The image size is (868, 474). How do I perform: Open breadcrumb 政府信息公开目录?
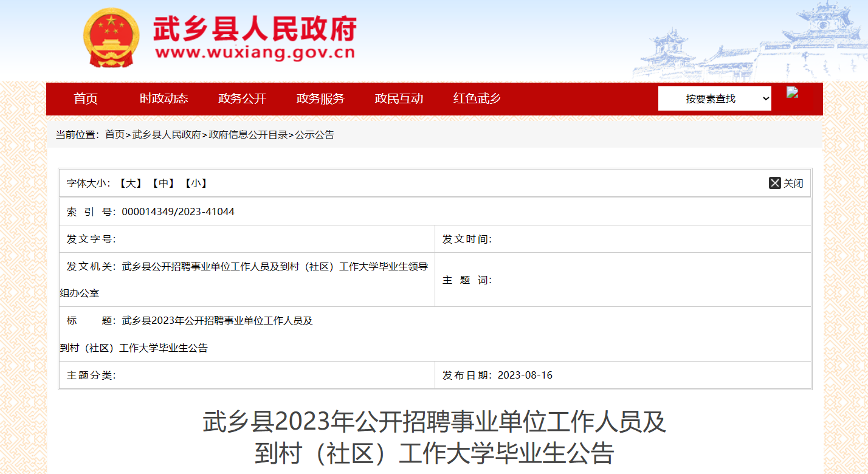click(x=248, y=135)
